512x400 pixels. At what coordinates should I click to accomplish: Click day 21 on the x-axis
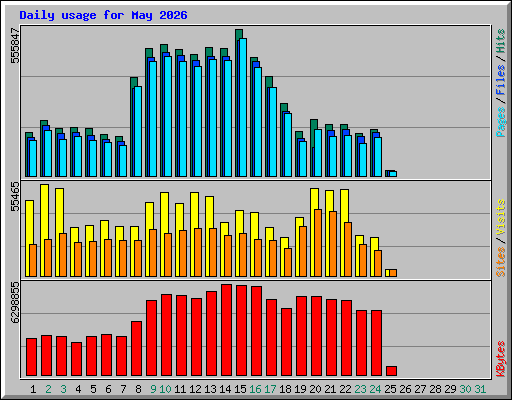click(x=330, y=389)
